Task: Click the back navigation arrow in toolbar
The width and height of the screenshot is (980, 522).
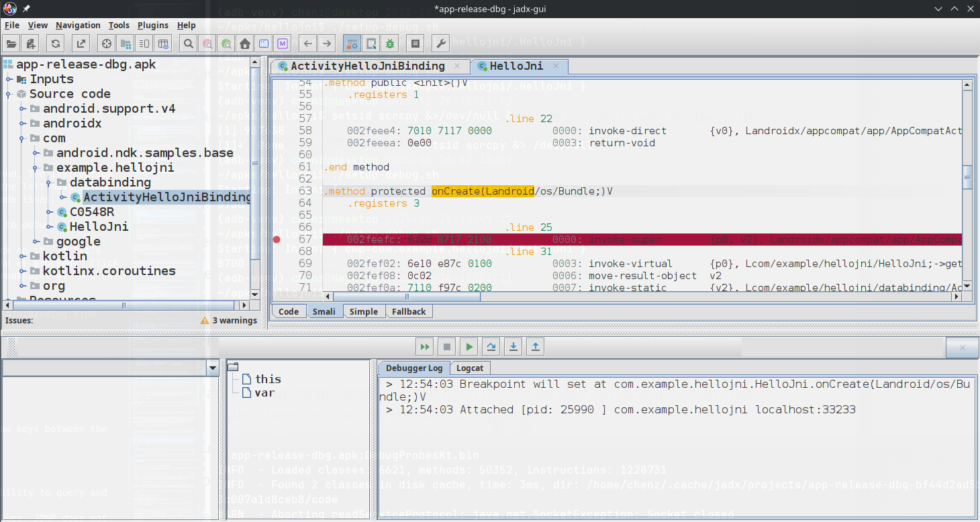Action: click(x=307, y=43)
